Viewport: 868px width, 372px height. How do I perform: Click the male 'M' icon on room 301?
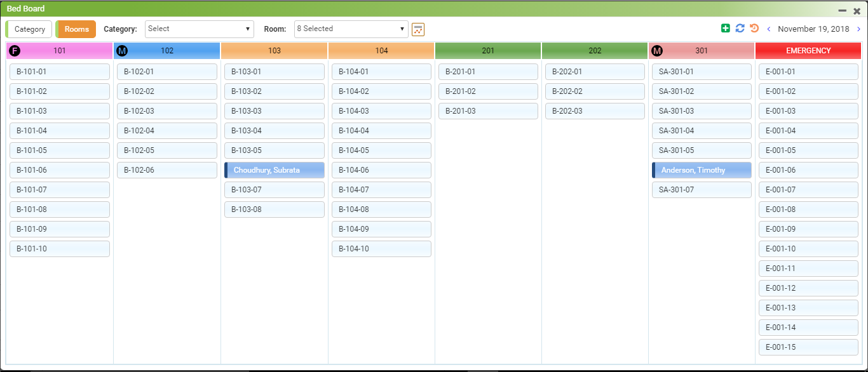pos(657,51)
